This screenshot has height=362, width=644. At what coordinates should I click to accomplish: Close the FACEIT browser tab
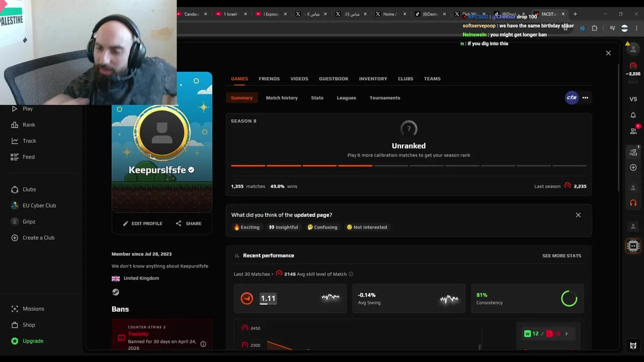pos(563,14)
